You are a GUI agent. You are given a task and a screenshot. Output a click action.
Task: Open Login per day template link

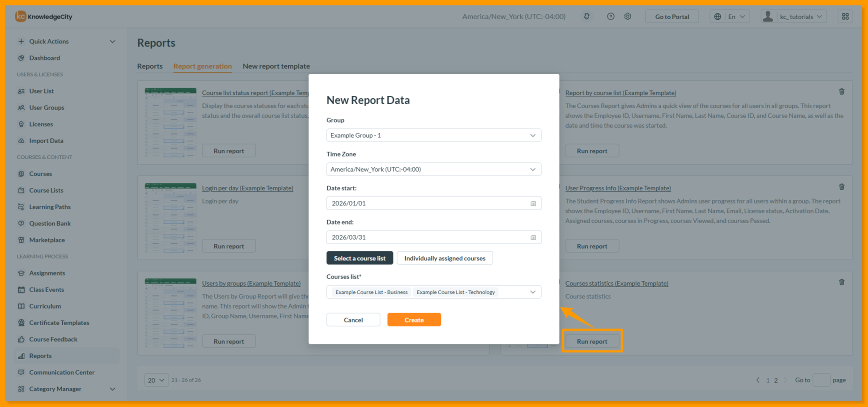point(248,188)
